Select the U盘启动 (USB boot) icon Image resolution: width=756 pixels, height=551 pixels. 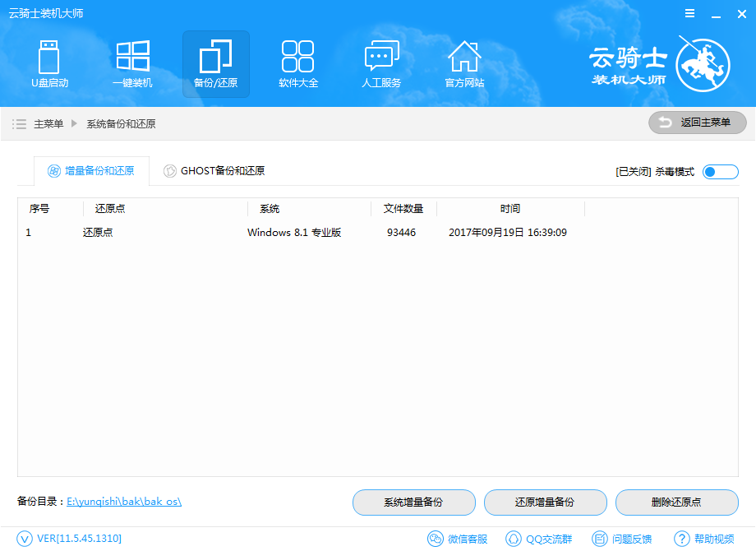point(49,63)
